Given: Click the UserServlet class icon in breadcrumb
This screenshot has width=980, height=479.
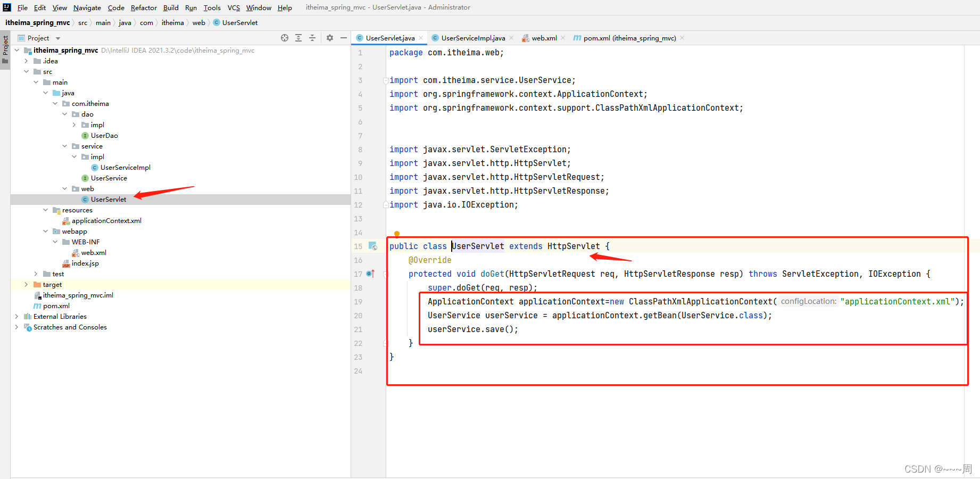Looking at the screenshot, I should coord(217,23).
